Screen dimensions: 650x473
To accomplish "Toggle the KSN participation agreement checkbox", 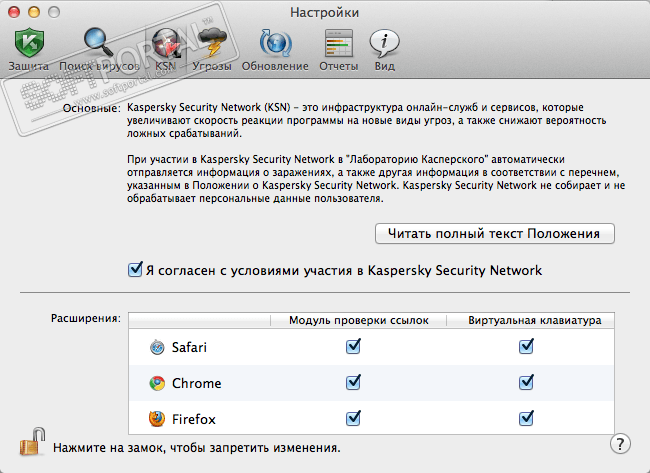I will pyautogui.click(x=135, y=270).
